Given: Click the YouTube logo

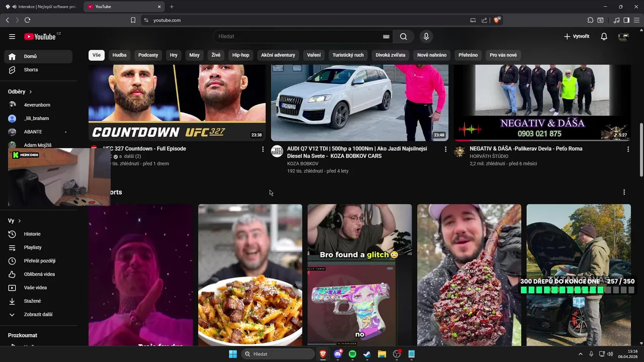Looking at the screenshot, I should 40,36.
